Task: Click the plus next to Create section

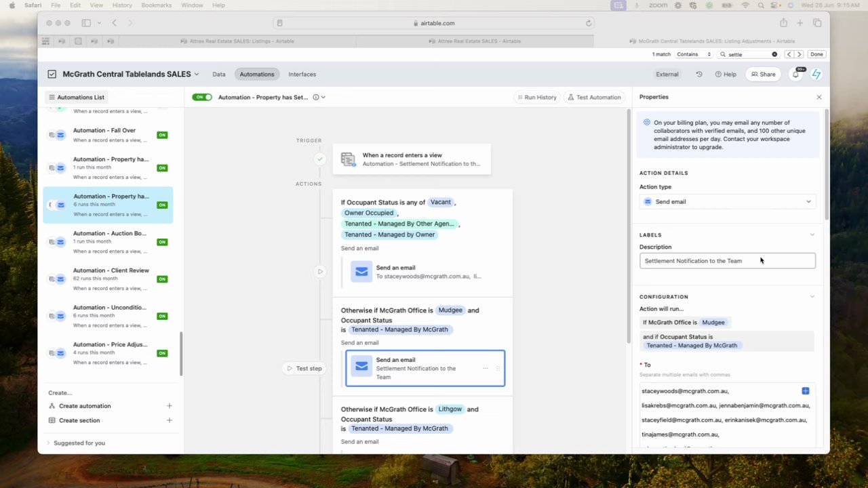Action: coord(170,420)
